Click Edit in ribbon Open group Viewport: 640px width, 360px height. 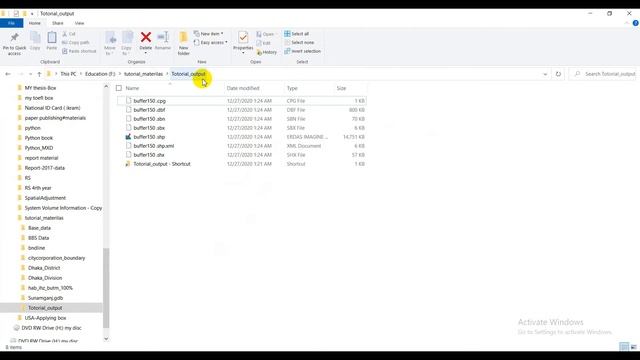click(264, 43)
